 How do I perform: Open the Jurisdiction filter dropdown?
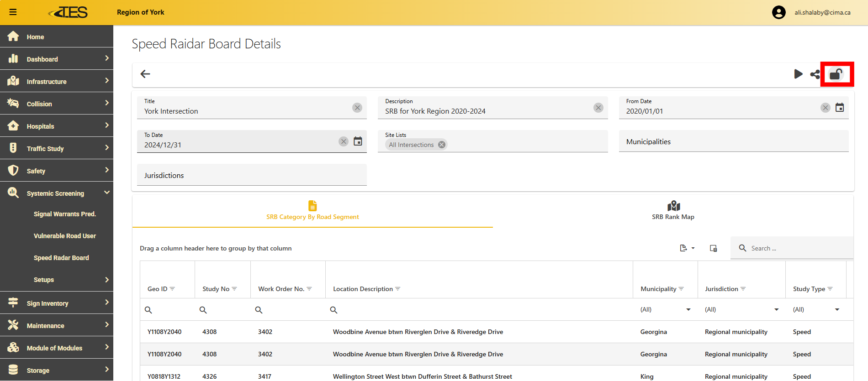tap(776, 310)
